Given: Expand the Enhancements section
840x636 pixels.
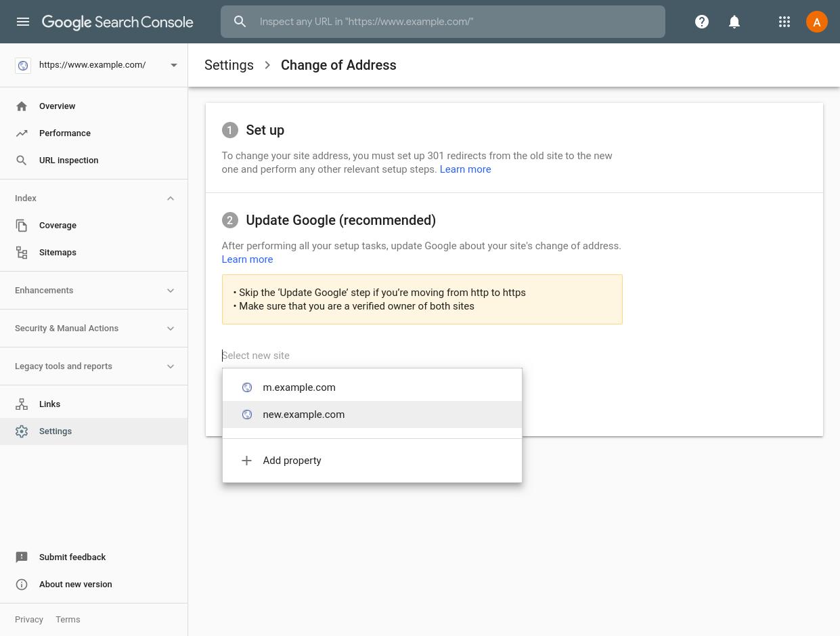Looking at the screenshot, I should point(170,291).
